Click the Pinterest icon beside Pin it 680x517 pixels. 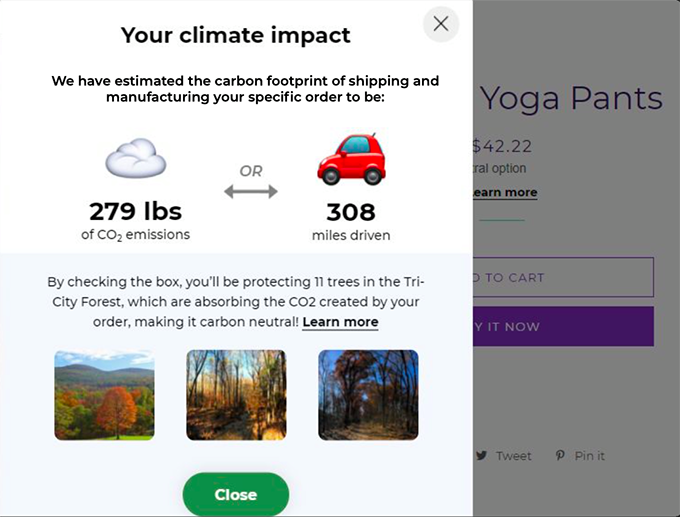561,456
